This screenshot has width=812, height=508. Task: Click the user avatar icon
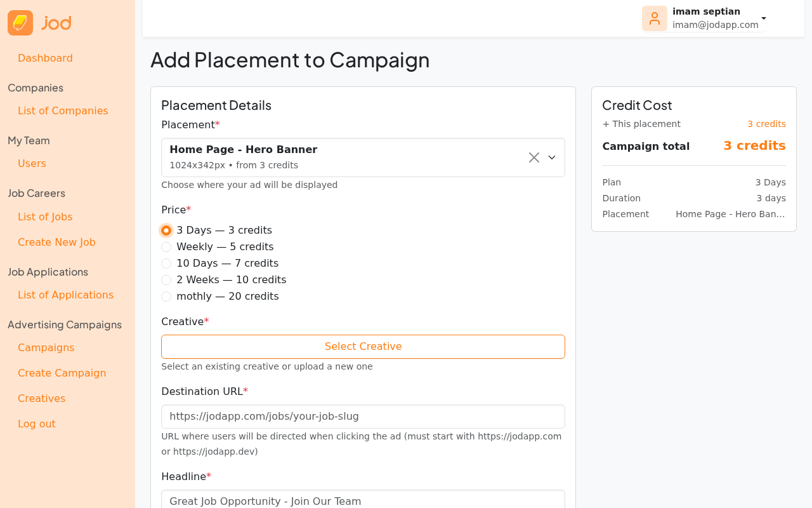coord(654,18)
